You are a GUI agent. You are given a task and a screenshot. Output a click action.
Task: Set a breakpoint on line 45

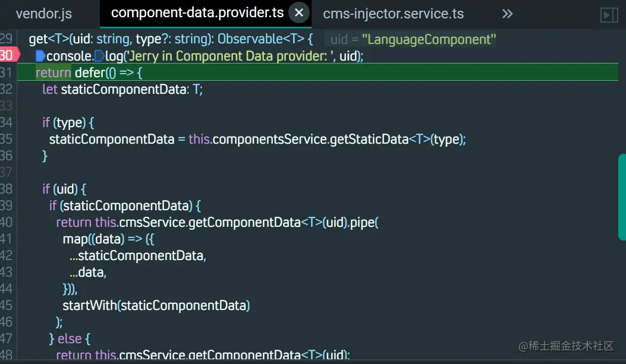click(7, 305)
